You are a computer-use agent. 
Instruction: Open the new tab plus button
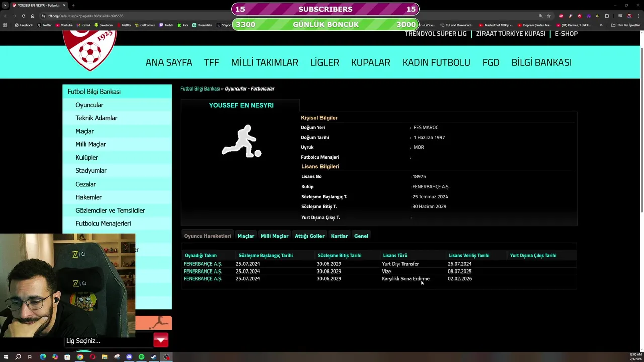73,5
